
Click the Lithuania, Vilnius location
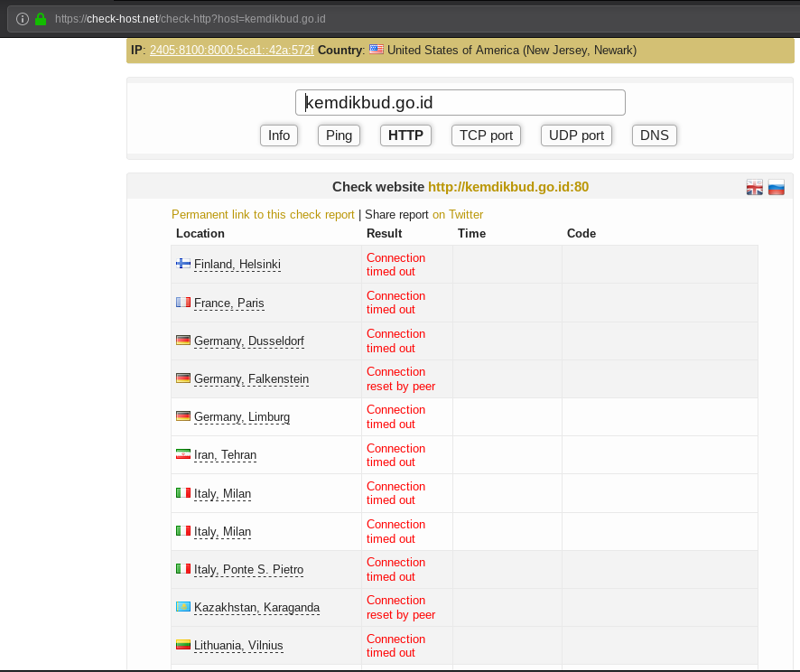(x=238, y=646)
